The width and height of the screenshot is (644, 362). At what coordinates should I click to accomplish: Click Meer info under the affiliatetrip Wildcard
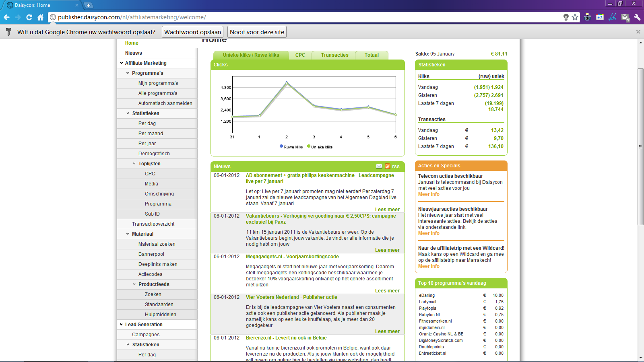429,266
